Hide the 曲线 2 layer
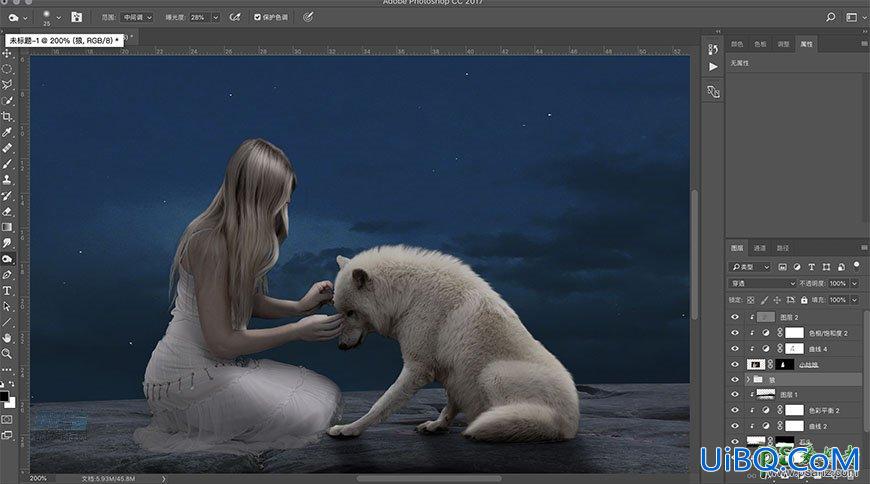This screenshot has height=484, width=870. 735,426
